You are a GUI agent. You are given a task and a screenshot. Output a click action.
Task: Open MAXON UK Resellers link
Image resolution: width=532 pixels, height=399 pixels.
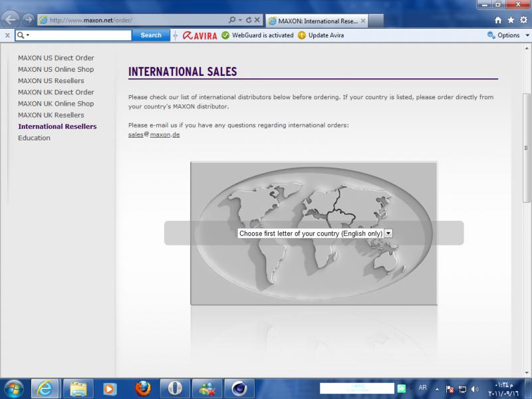[x=51, y=115]
